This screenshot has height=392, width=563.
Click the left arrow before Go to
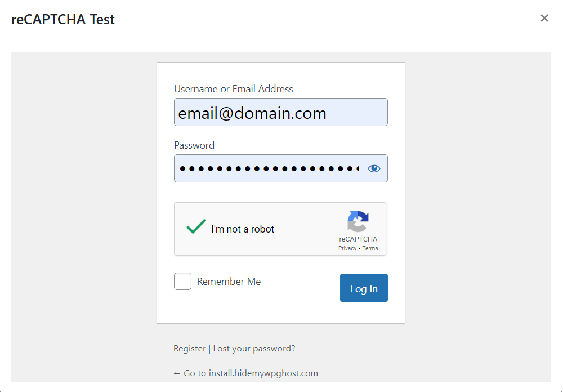pyautogui.click(x=177, y=373)
